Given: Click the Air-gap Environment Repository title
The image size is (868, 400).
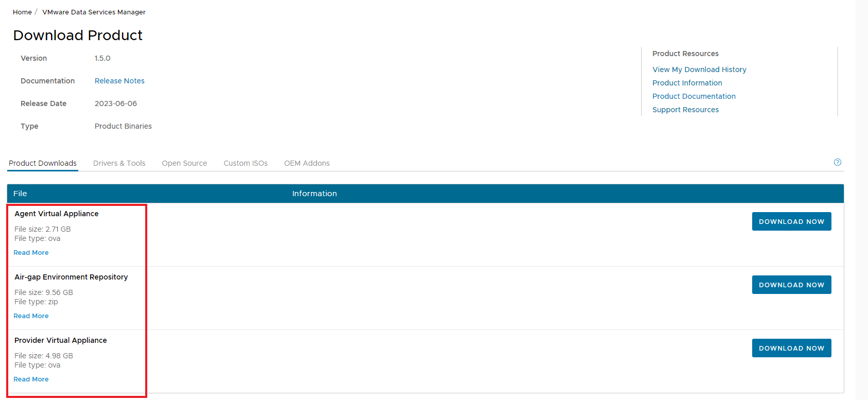Looking at the screenshot, I should coord(71,277).
